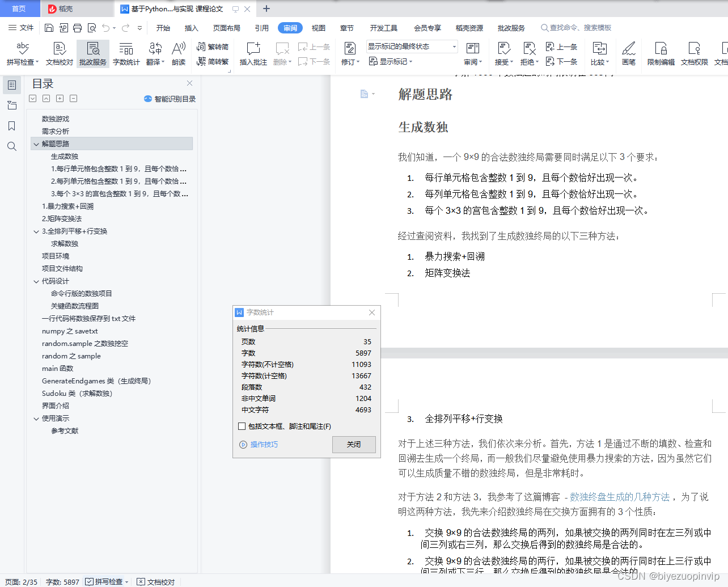Collapse the 使用演示 outline node
This screenshot has width=728, height=587.
(x=36, y=419)
